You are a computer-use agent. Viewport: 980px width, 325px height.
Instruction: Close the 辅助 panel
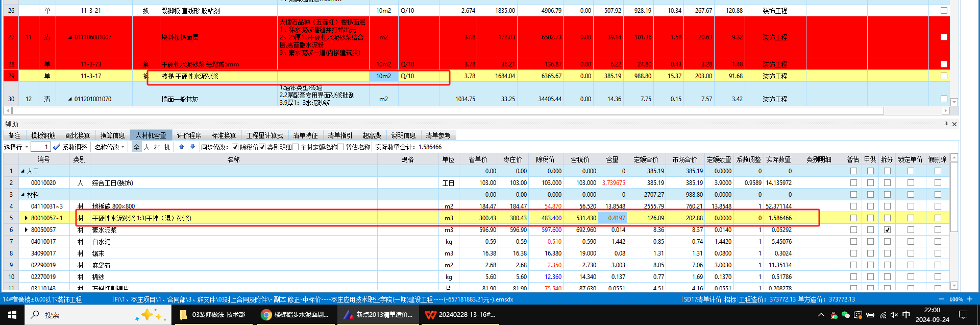tap(954, 124)
